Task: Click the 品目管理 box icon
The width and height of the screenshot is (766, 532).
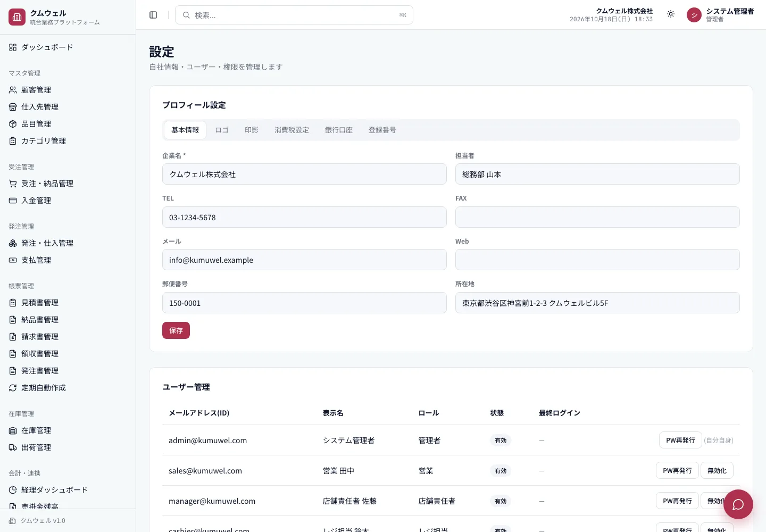Action: [x=13, y=124]
